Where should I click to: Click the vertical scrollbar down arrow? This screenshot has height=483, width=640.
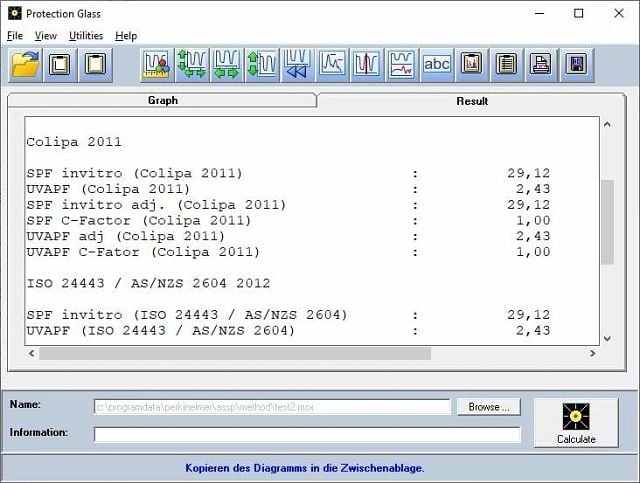point(607,338)
